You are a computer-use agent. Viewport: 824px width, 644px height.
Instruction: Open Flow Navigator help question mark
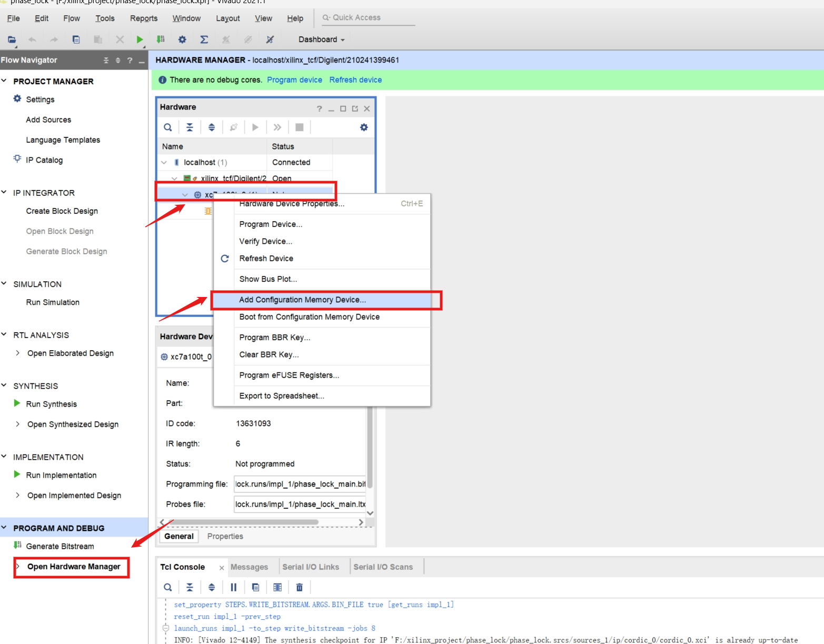click(x=130, y=61)
